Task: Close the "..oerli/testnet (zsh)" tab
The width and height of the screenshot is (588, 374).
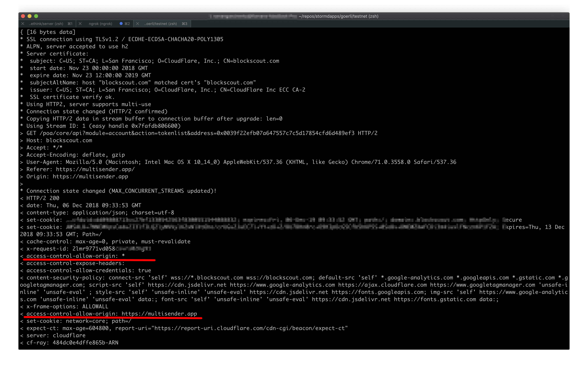Action: coord(138,23)
